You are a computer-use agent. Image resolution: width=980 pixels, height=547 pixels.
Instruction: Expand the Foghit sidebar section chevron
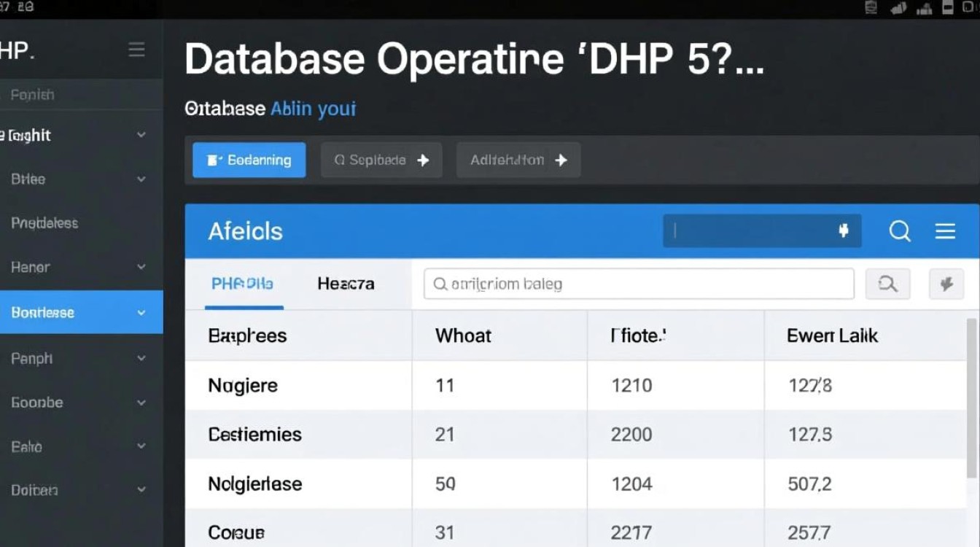point(141,135)
